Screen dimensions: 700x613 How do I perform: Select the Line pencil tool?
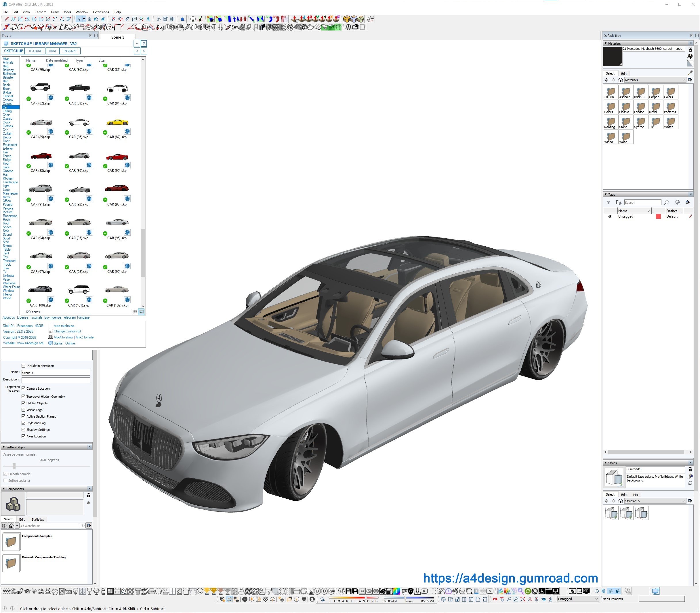click(6, 19)
